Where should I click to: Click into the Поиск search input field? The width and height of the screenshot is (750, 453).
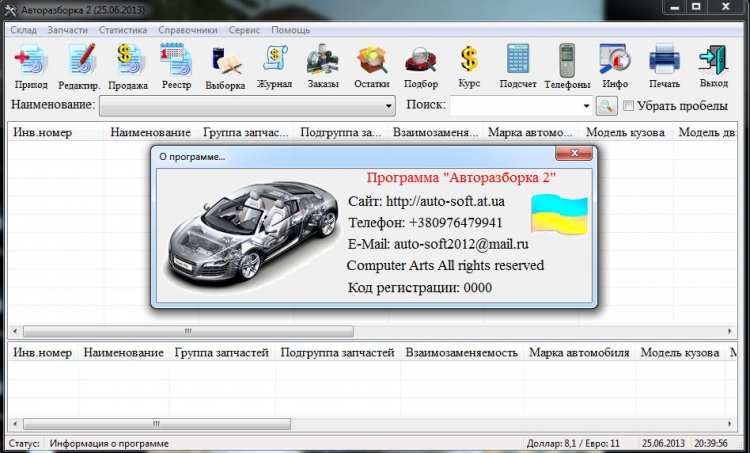point(515,106)
